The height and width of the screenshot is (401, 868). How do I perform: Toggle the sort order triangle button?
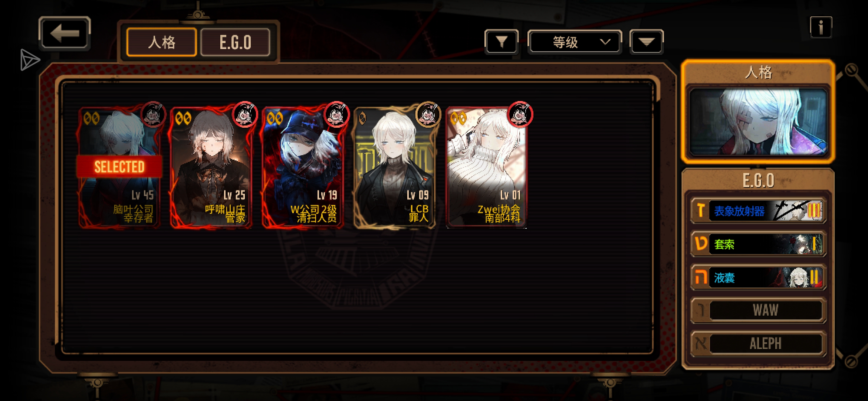point(646,42)
